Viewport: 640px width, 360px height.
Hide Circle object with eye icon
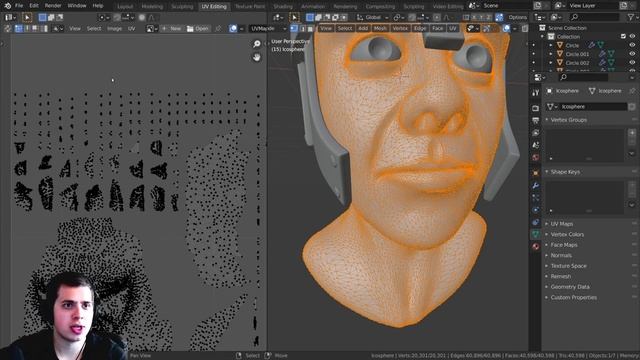632,45
